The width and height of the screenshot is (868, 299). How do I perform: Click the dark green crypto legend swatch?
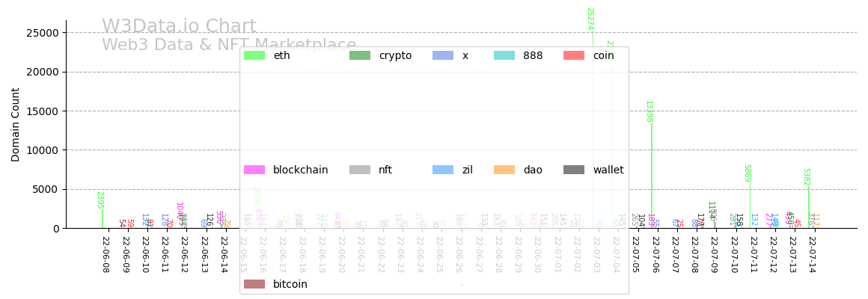(360, 55)
